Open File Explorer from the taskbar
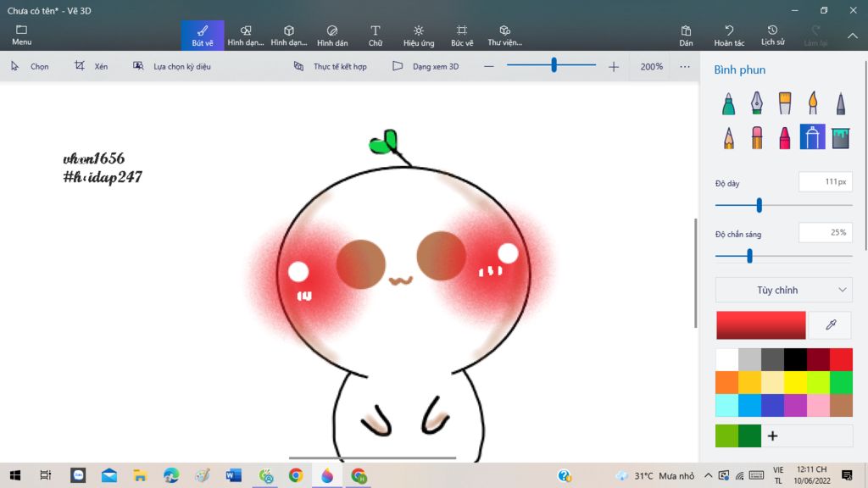Image resolution: width=868 pixels, height=488 pixels. 140,475
